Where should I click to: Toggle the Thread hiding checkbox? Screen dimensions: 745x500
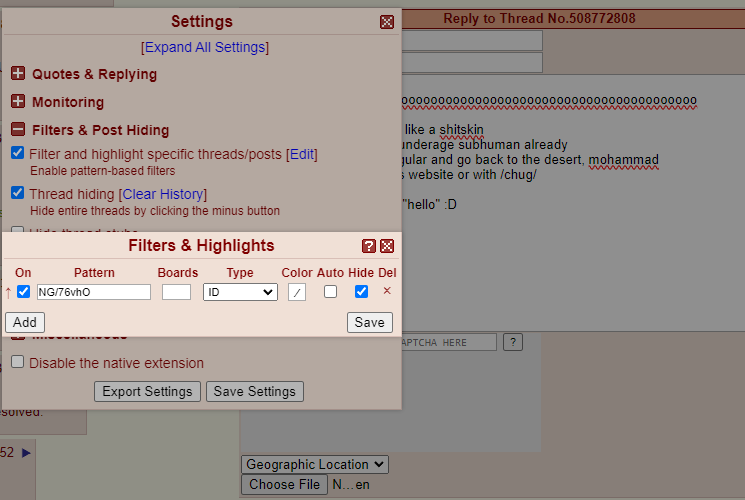pos(18,192)
